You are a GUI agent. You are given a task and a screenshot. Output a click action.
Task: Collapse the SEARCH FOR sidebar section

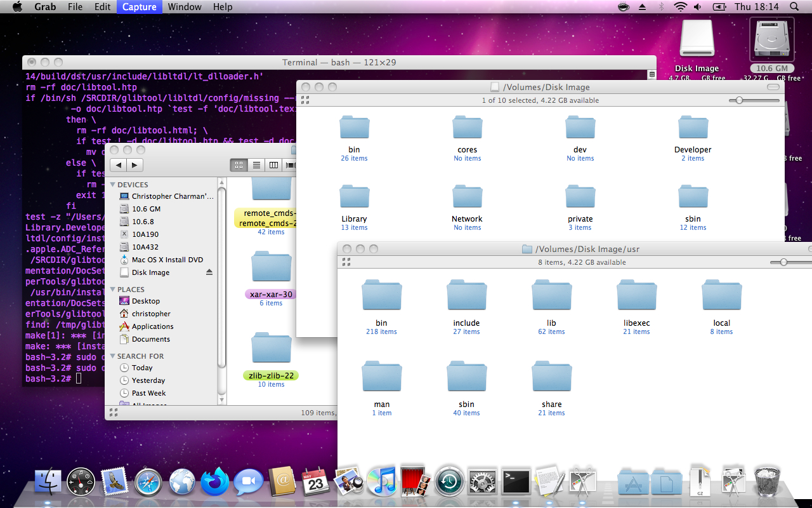pos(113,356)
